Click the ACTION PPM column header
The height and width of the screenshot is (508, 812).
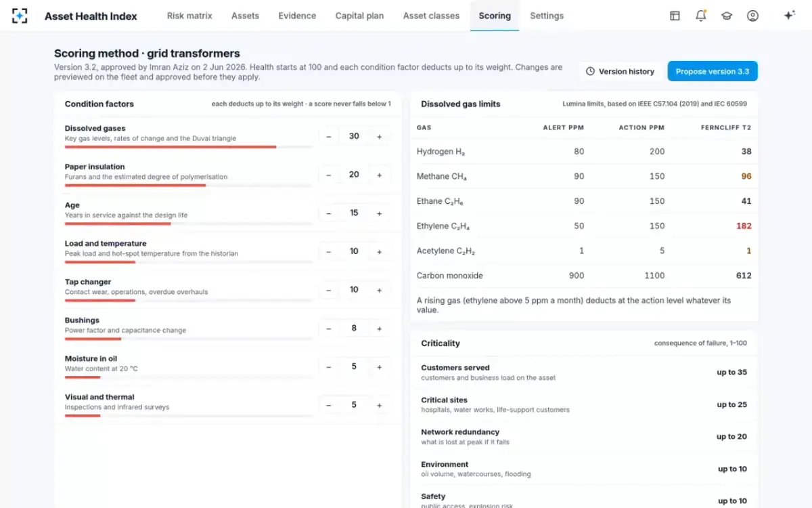(641, 127)
